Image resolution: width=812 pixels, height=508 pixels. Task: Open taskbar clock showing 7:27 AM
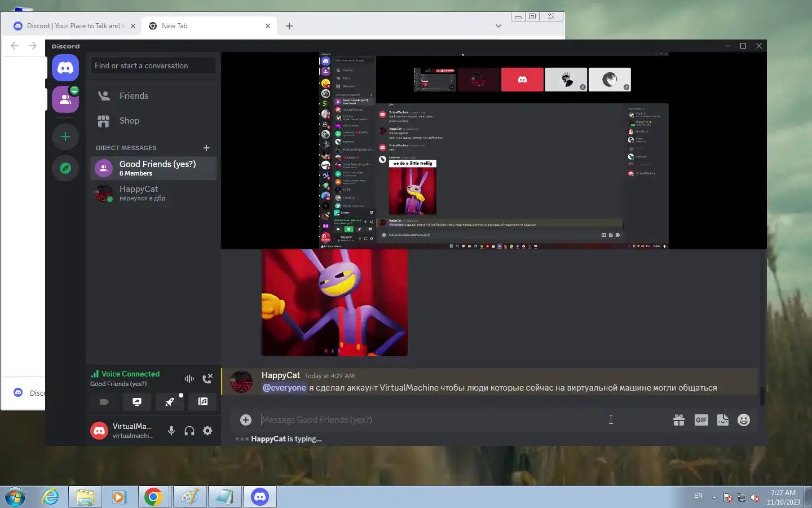point(783,497)
